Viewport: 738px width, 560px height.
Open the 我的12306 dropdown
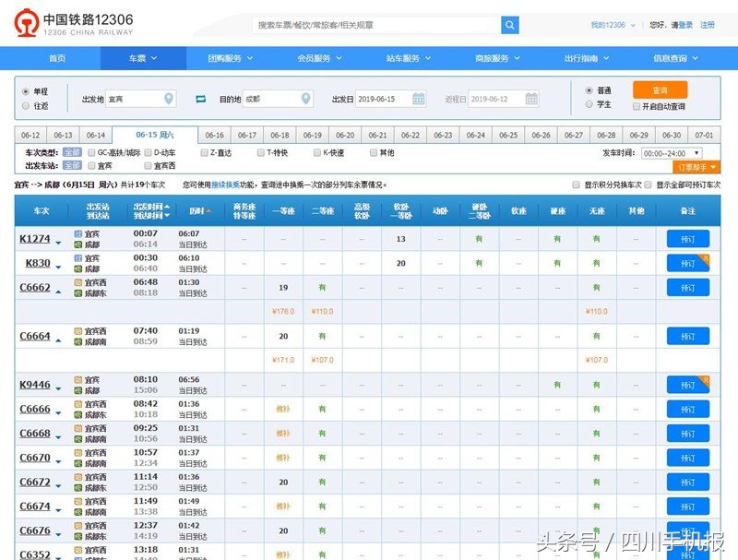pyautogui.click(x=609, y=25)
